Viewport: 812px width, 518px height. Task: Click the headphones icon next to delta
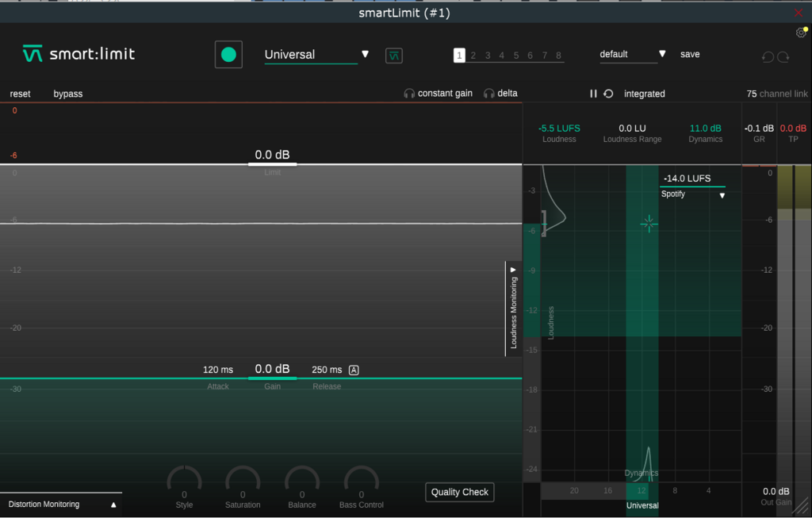point(488,94)
